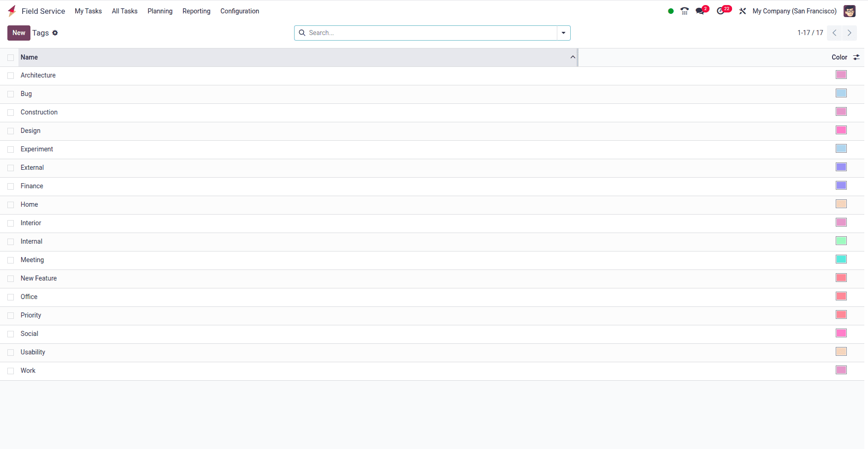Open the Architecture tag row
The height and width of the screenshot is (449, 868).
(x=432, y=76)
